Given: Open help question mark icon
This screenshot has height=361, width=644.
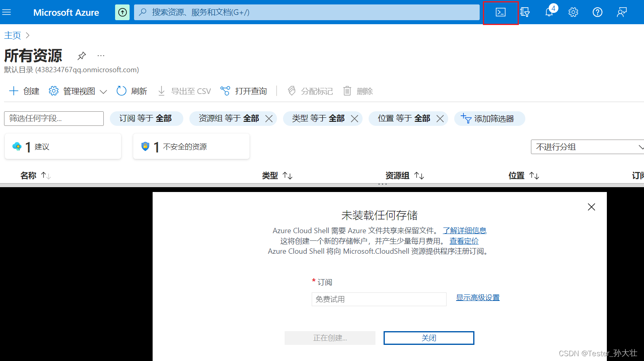Looking at the screenshot, I should (598, 13).
